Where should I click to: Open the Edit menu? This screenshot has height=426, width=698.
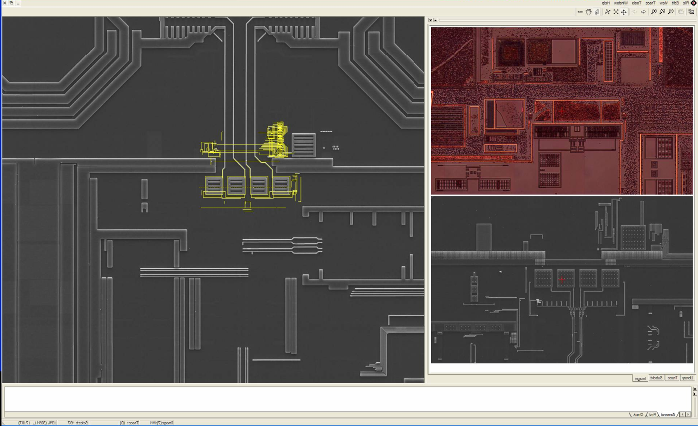676,3
